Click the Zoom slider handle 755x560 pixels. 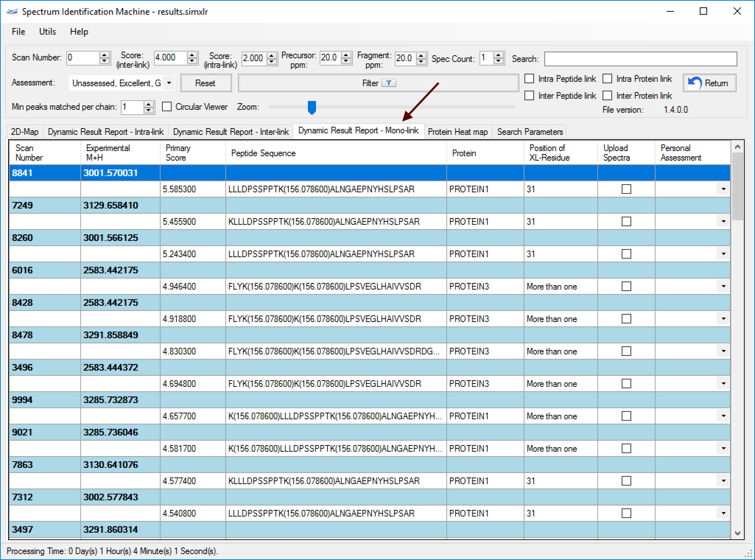click(x=312, y=107)
